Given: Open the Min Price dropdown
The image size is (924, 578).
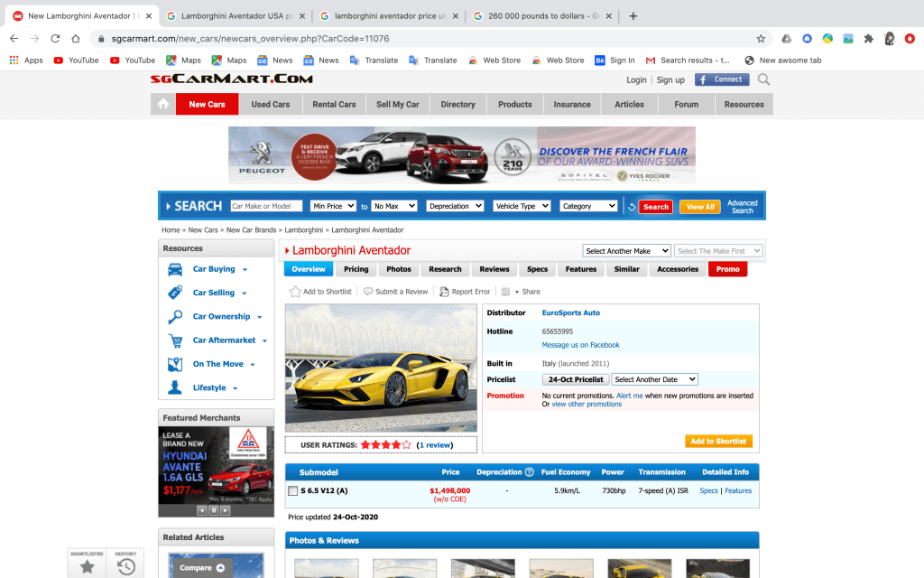Looking at the screenshot, I should 333,206.
